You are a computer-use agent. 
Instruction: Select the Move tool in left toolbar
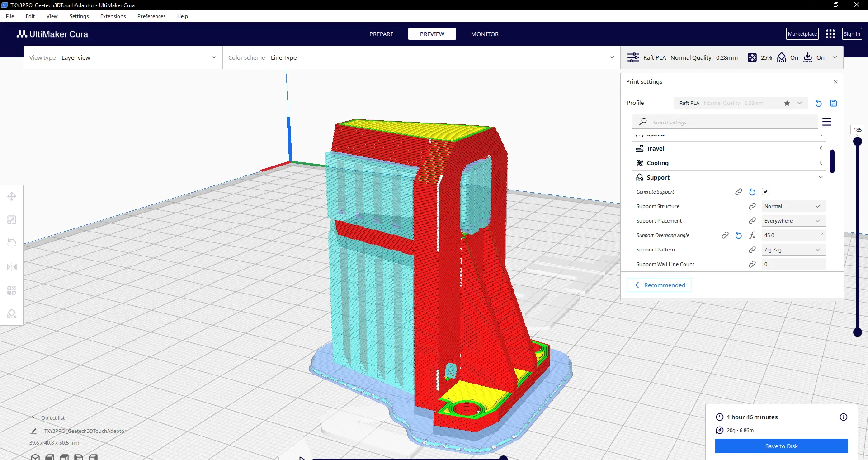coord(12,196)
